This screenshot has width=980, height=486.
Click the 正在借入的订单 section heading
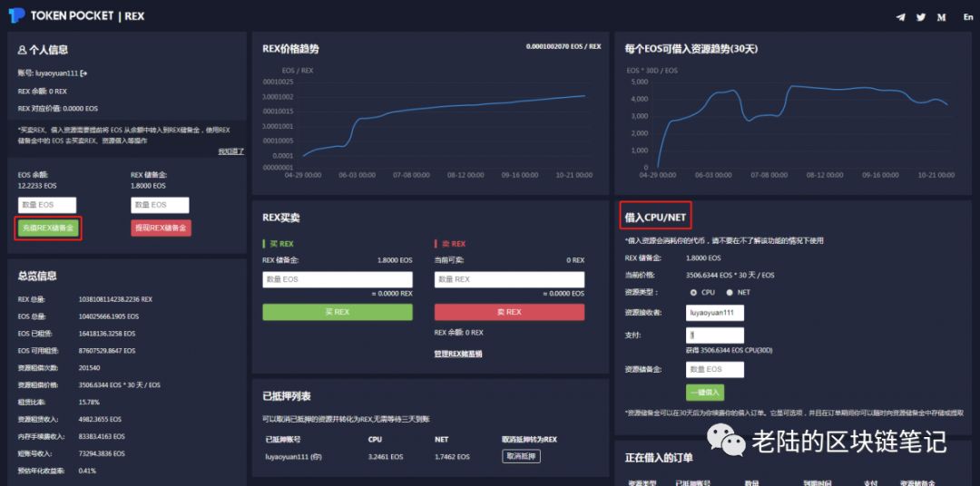pos(659,457)
